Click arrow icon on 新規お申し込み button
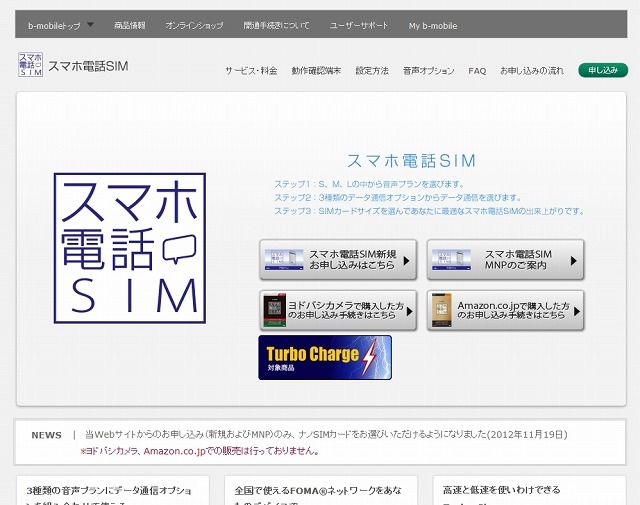 (407, 260)
